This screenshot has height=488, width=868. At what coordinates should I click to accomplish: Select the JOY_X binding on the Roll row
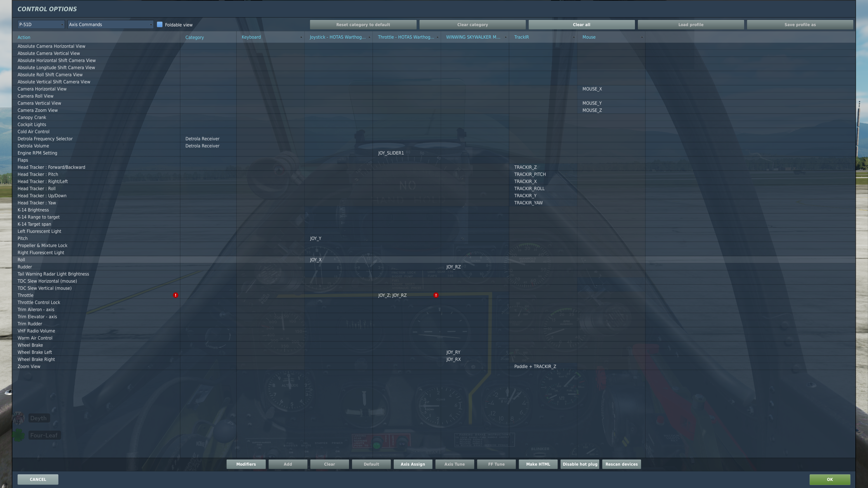(316, 260)
